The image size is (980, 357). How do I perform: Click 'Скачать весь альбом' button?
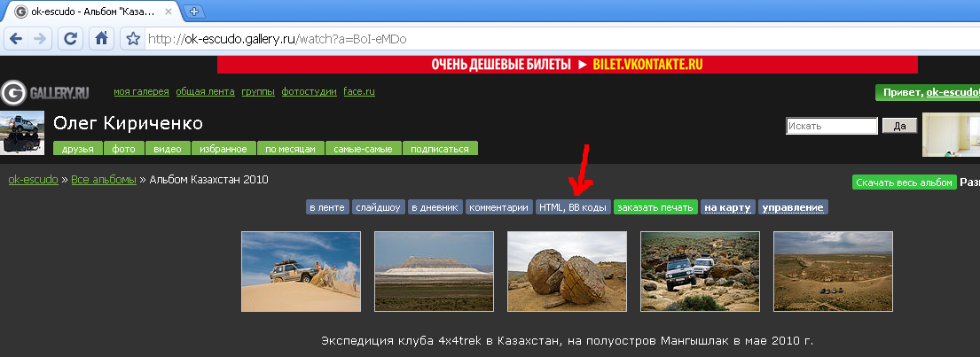pyautogui.click(x=905, y=182)
